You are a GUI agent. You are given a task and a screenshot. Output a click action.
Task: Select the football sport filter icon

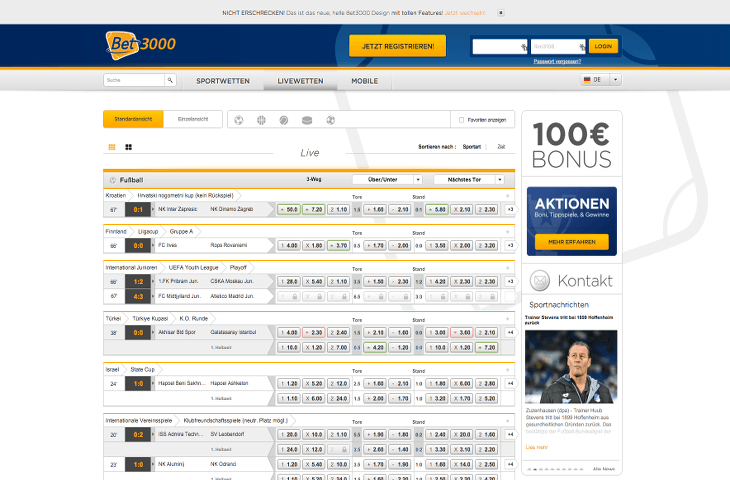(x=239, y=121)
